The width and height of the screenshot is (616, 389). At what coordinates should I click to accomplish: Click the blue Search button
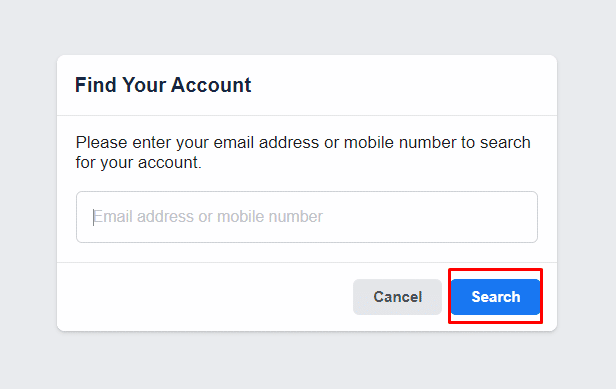[x=495, y=297]
